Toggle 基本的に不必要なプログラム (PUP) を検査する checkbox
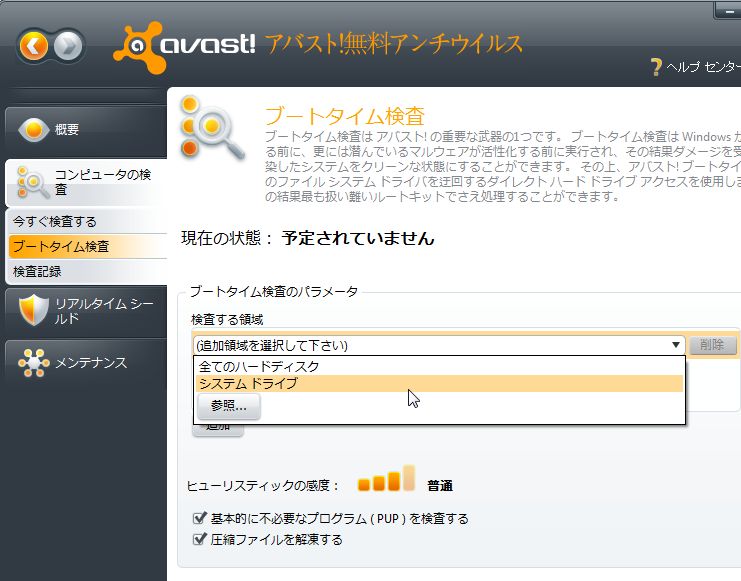Image resolution: width=741 pixels, height=581 pixels. 199,518
